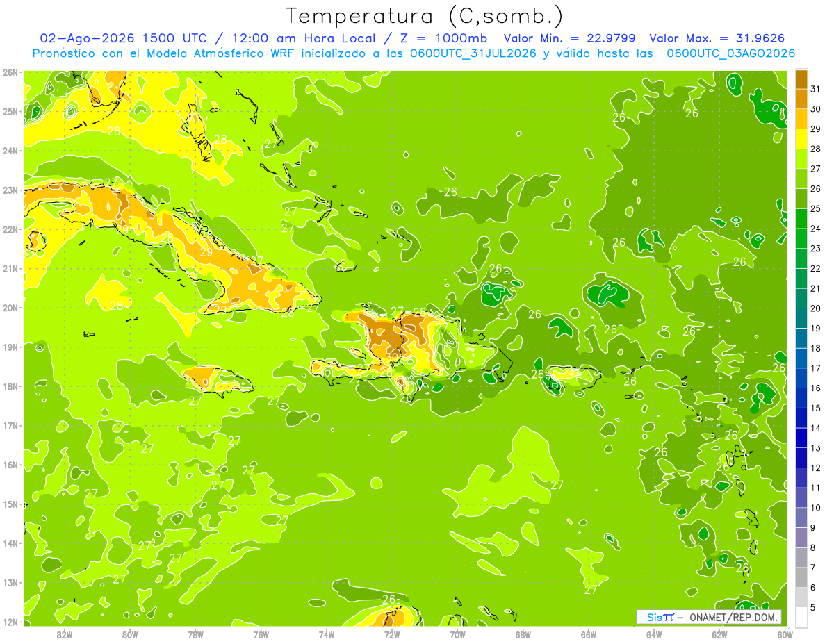Click the legend scale value '15'

815,408
